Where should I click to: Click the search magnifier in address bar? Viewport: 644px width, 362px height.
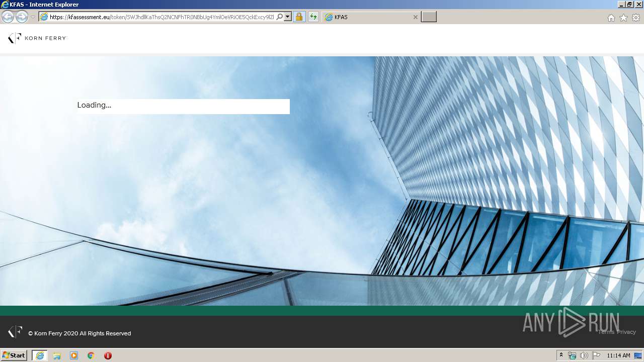pos(280,17)
